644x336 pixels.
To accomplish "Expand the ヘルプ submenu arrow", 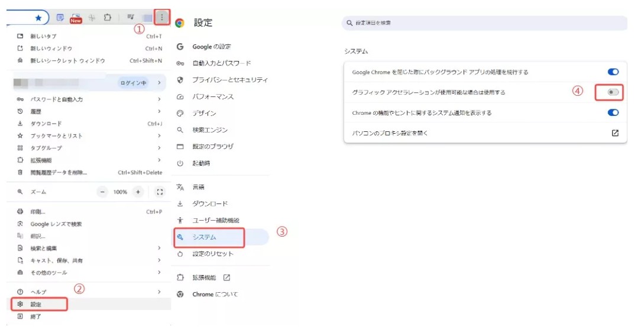I will click(x=159, y=292).
